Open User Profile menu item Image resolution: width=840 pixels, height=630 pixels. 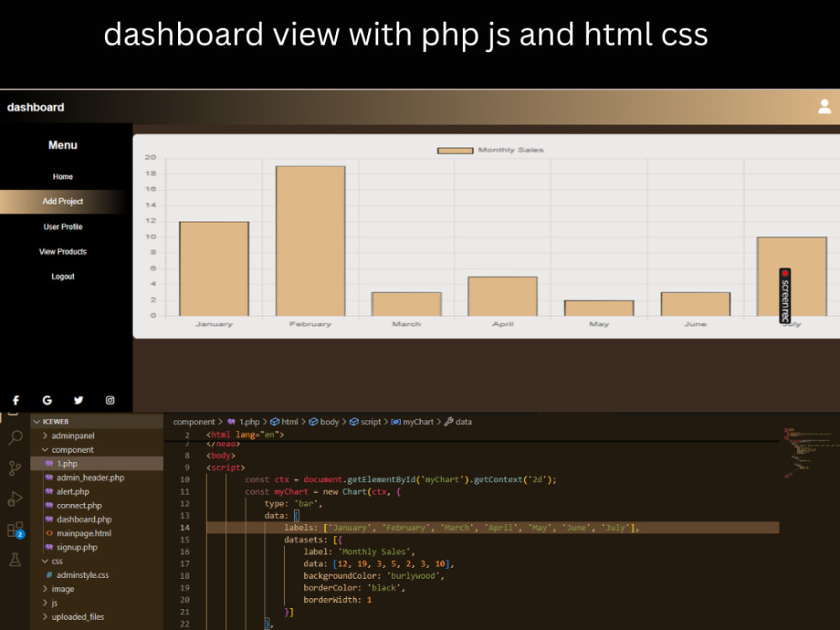[63, 227]
